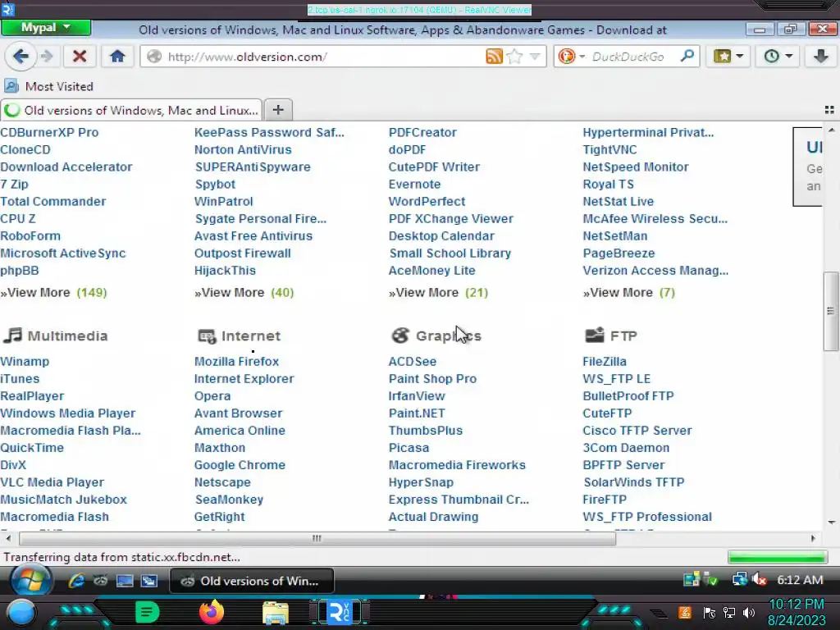Open a new tab with plus button
This screenshot has width=840, height=630.
pos(278,110)
